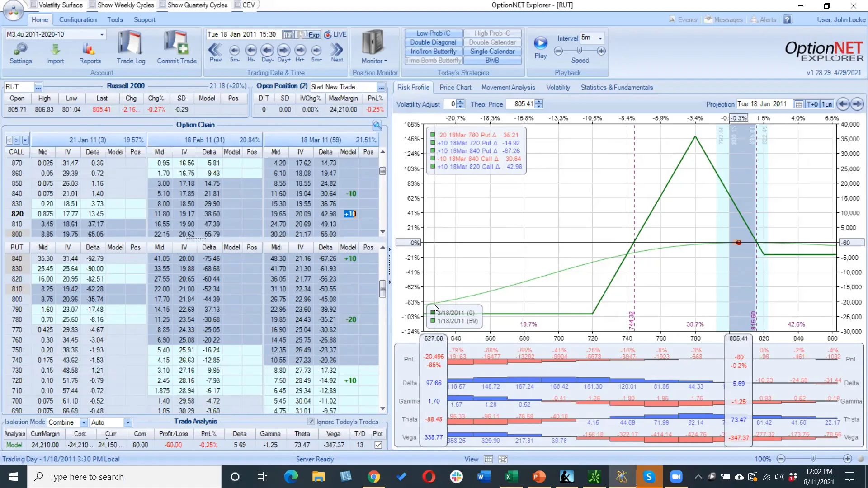
Task: Toggle the CEV checkbox
Action: 237,5
